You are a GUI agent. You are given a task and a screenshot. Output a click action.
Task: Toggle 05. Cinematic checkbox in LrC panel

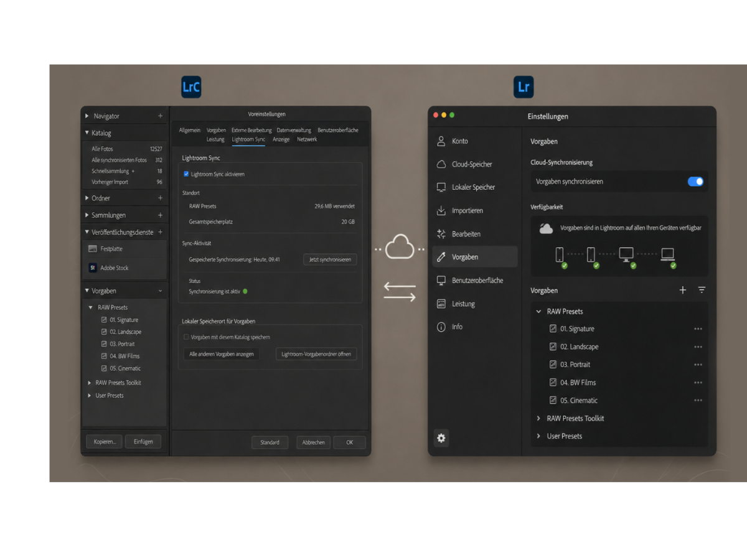[104, 368]
